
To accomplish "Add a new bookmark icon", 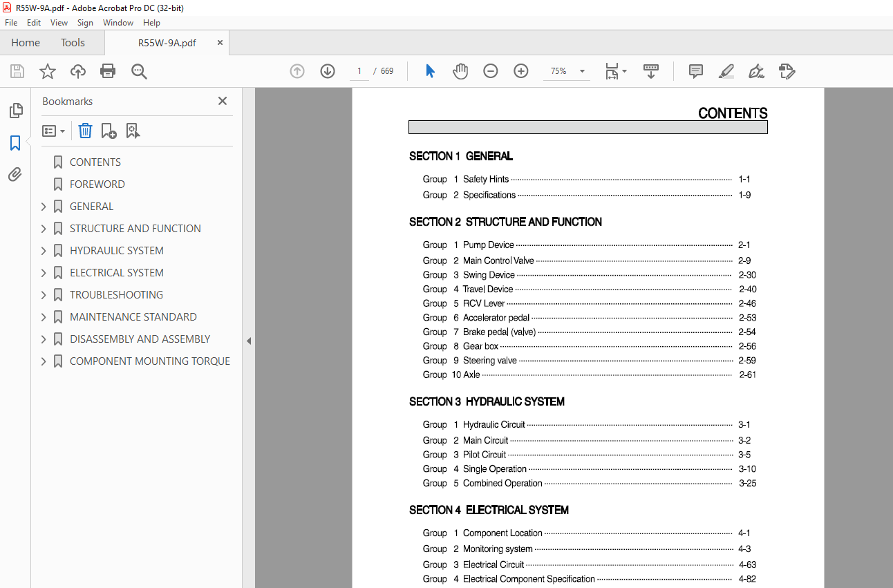I will pyautogui.click(x=109, y=131).
